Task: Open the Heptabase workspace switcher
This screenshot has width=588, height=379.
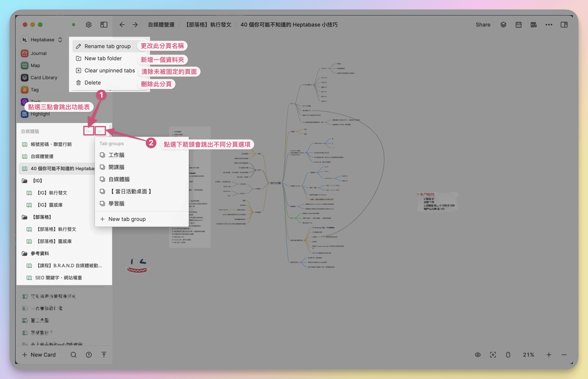Action: click(x=42, y=40)
